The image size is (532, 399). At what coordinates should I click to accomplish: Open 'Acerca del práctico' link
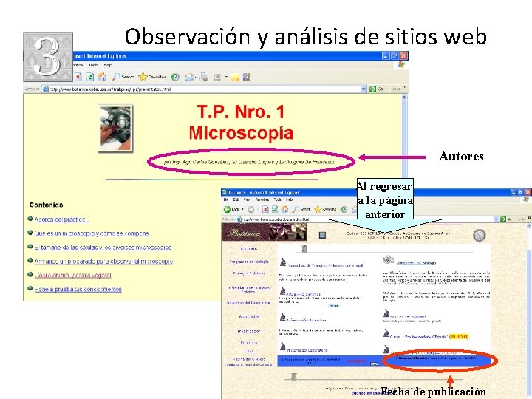coord(62,219)
